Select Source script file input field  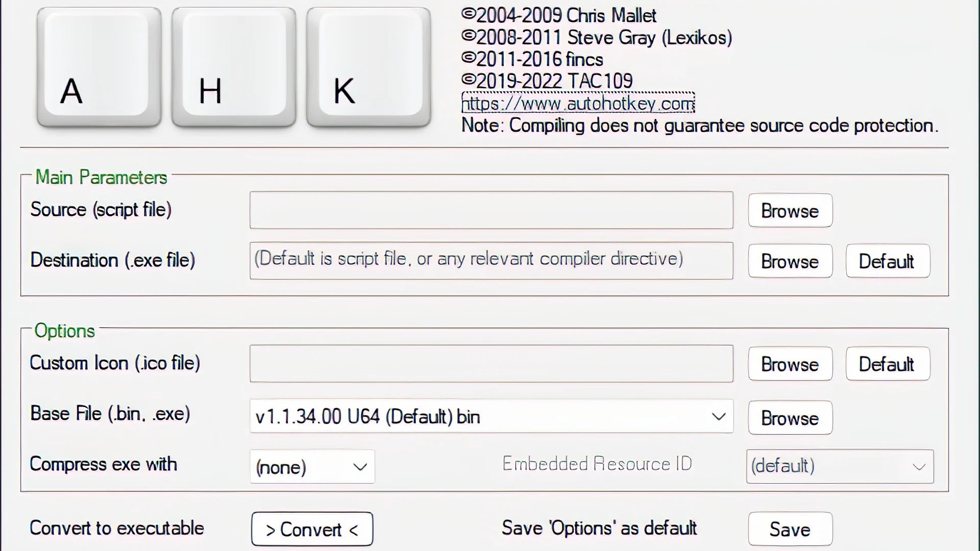(491, 210)
